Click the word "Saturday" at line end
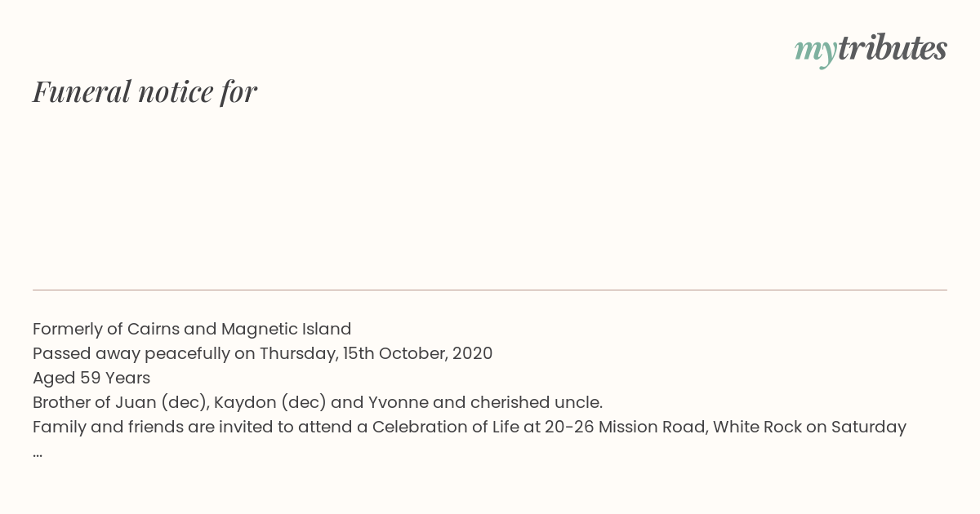Viewport: 980px width, 514px height. [869, 427]
